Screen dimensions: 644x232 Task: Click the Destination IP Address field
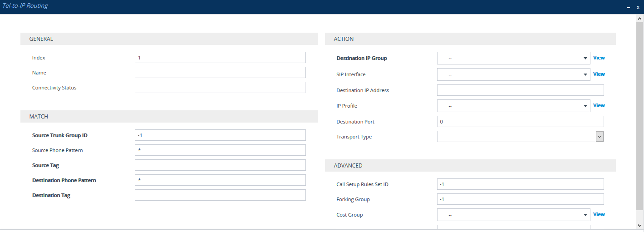click(520, 90)
